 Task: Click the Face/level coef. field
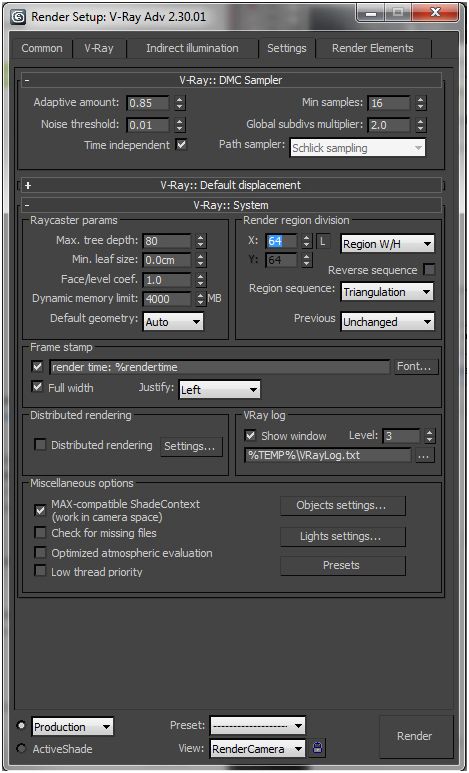click(x=167, y=280)
